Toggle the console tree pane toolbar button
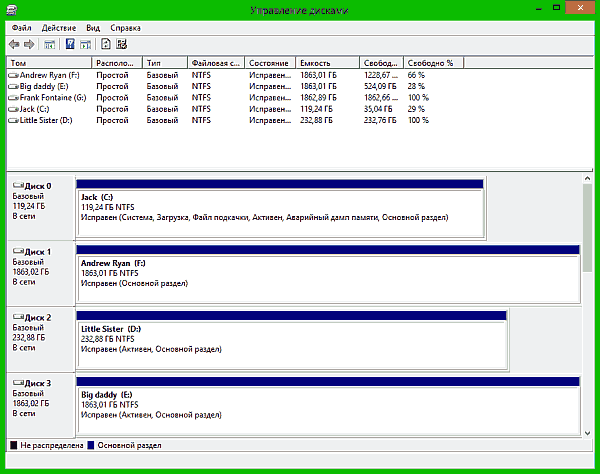The image size is (600, 474). pos(49,44)
